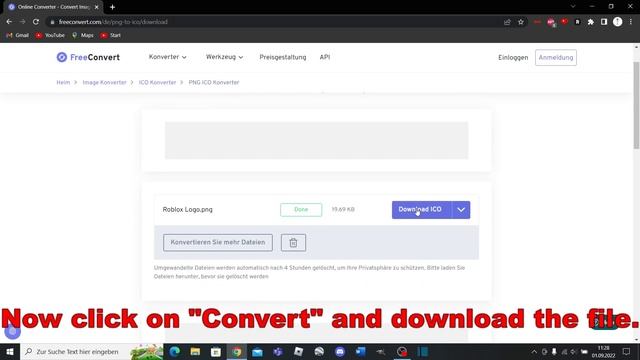640x360 pixels.
Task: Open Microsoft Teams from taskbar
Action: 278,351
